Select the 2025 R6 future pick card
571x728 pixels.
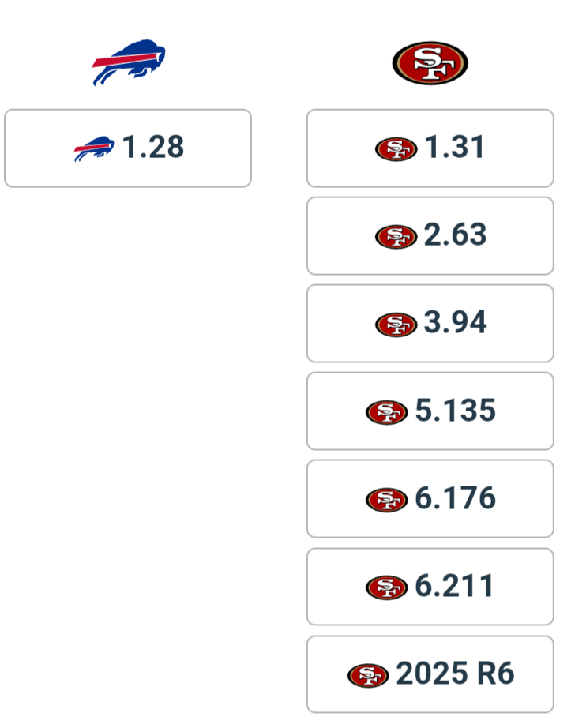(430, 674)
